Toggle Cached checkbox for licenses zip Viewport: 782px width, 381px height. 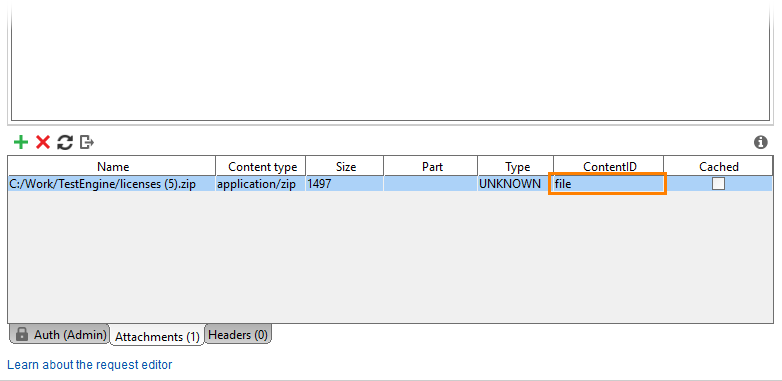[x=718, y=184]
